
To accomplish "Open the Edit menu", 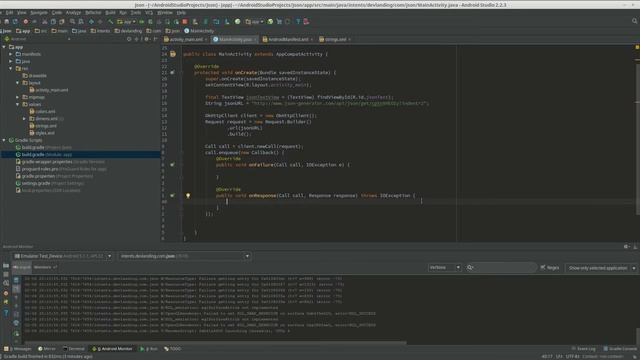I will coord(9,13).
